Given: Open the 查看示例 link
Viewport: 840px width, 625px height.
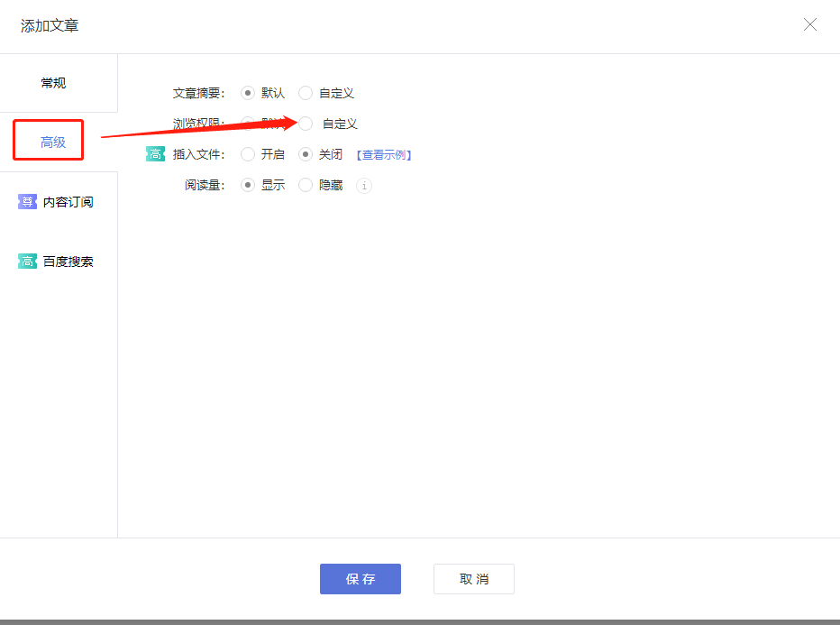Looking at the screenshot, I should (384, 155).
